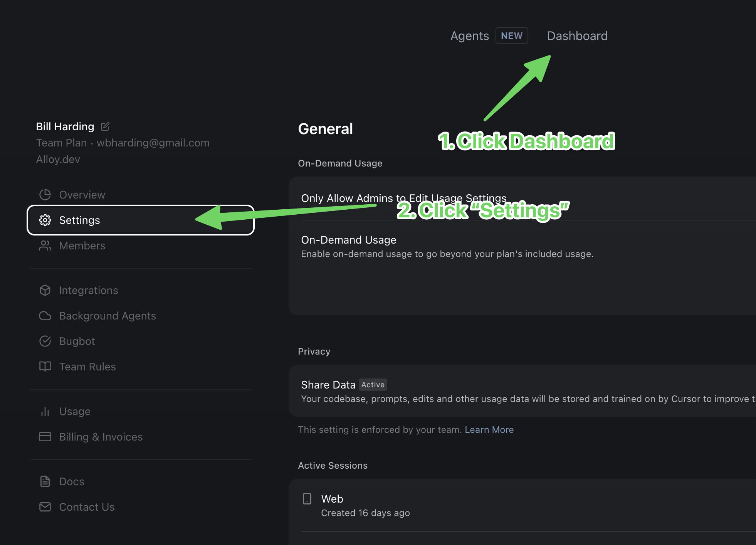The image size is (756, 545).
Task: Click the Integrations cube icon
Action: 45,290
